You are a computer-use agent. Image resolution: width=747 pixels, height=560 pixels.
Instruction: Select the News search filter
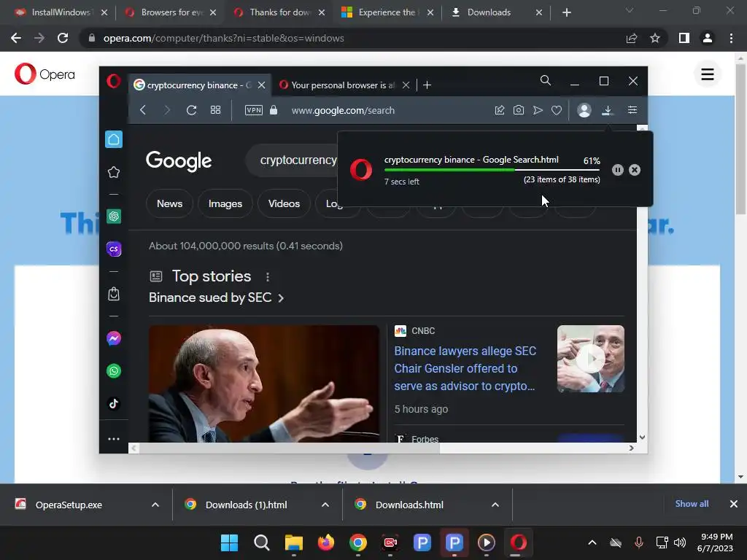[x=169, y=204]
